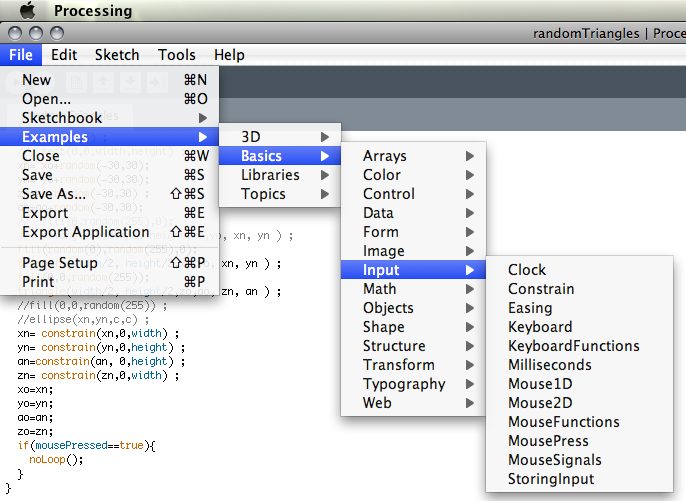The width and height of the screenshot is (686, 501).
Task: Click the code line zo=zn;
Action: pyautogui.click(x=35, y=431)
